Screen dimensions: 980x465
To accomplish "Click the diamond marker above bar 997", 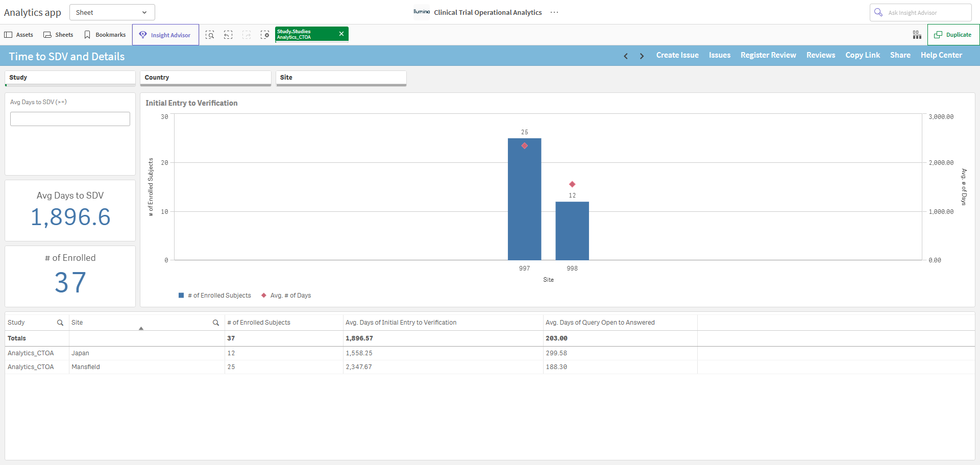I will [x=524, y=146].
